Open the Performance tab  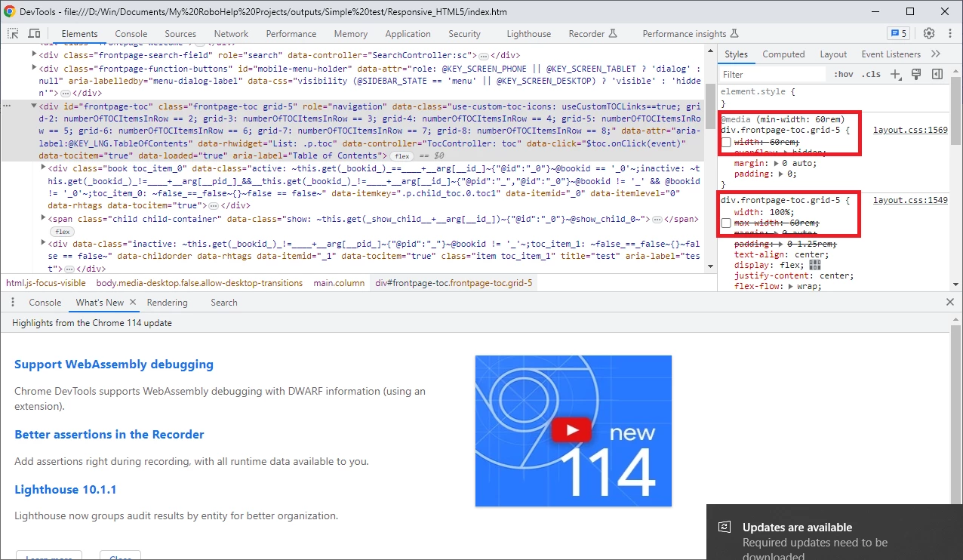click(x=291, y=33)
